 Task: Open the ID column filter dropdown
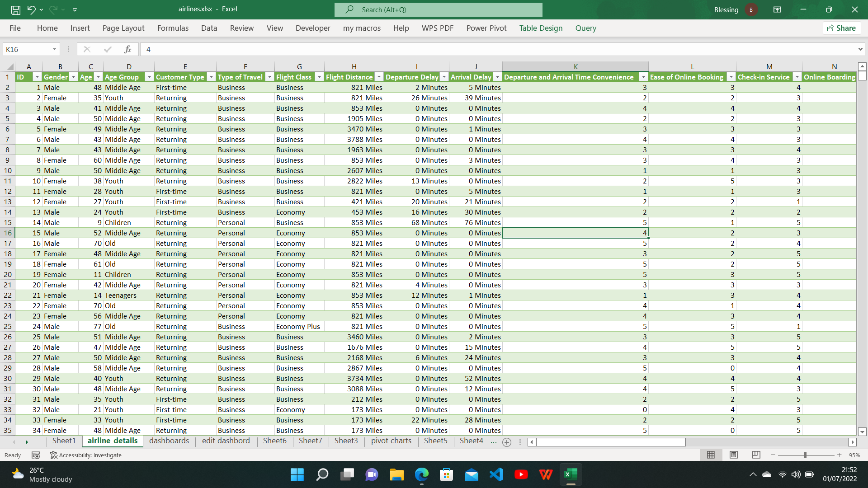[x=38, y=77]
